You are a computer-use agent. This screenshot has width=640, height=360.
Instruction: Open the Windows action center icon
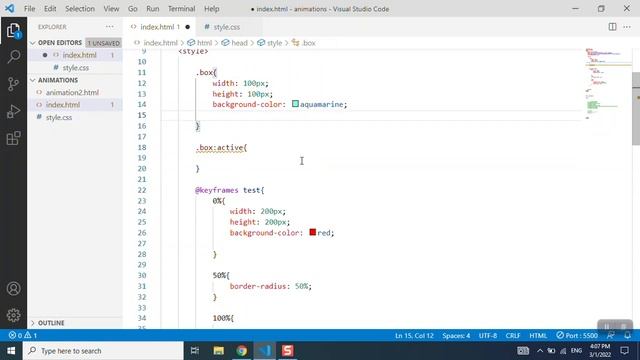coord(624,351)
